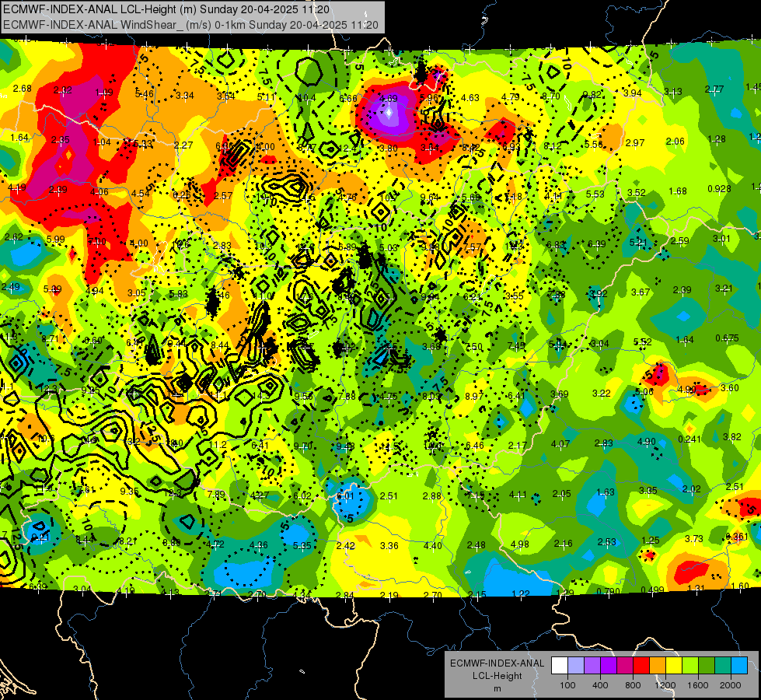This screenshot has width=761, height=700.
Task: Click the shear value 2.06
Action: coord(675,142)
